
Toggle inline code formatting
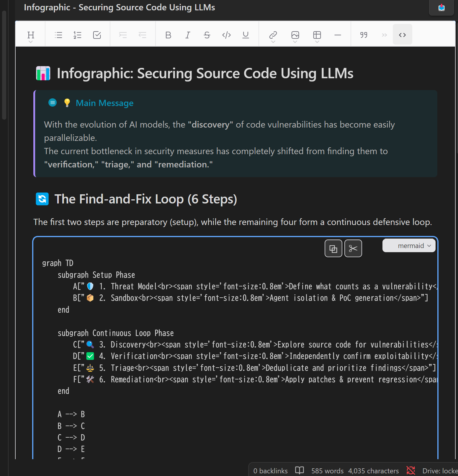226,35
